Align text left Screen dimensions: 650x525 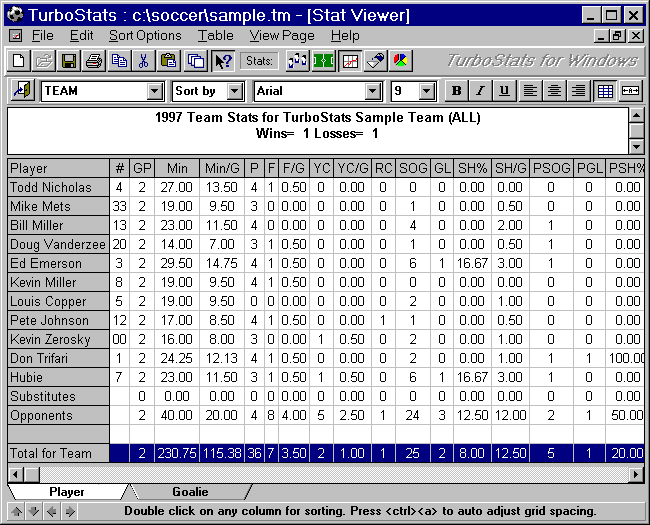(x=530, y=91)
